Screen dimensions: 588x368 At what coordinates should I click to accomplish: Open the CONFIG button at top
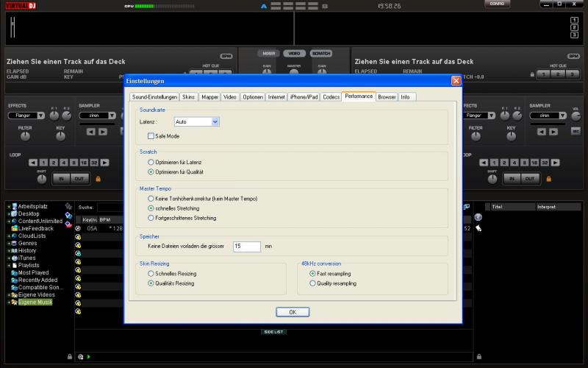(x=497, y=4)
